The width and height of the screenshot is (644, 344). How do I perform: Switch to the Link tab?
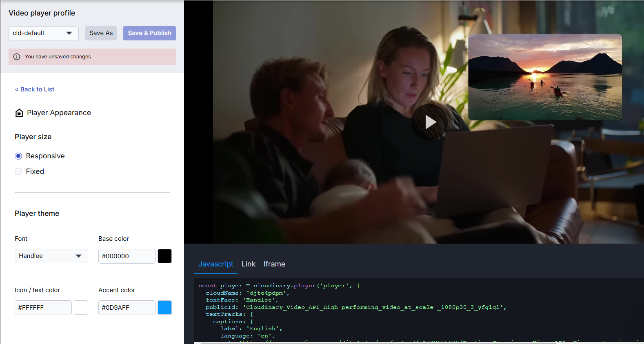[249, 264]
